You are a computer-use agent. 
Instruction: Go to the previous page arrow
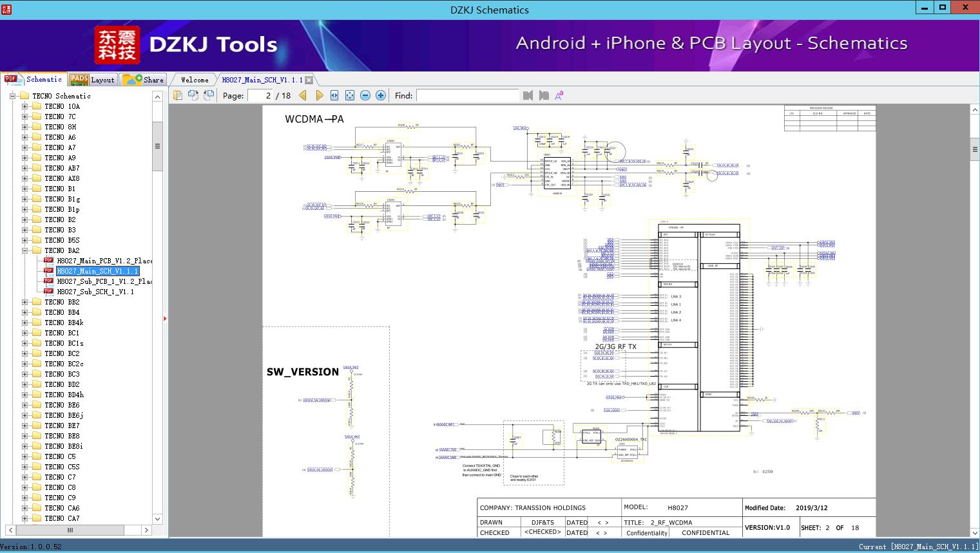(303, 95)
